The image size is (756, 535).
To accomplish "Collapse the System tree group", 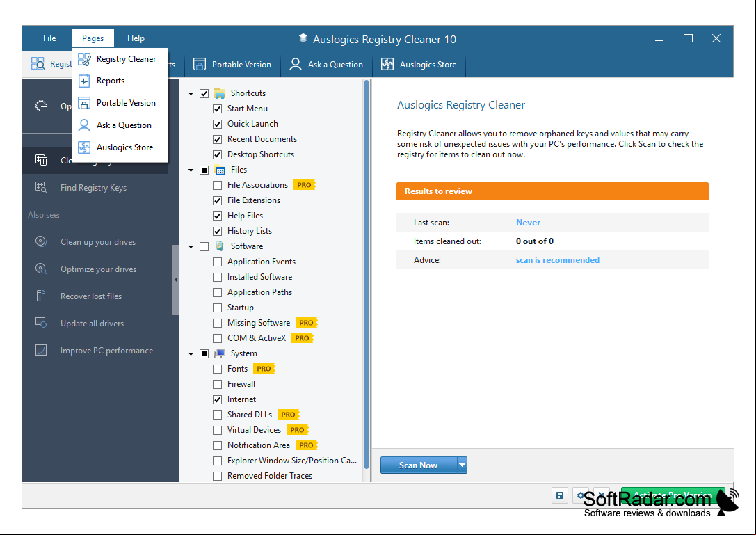I will [191, 354].
